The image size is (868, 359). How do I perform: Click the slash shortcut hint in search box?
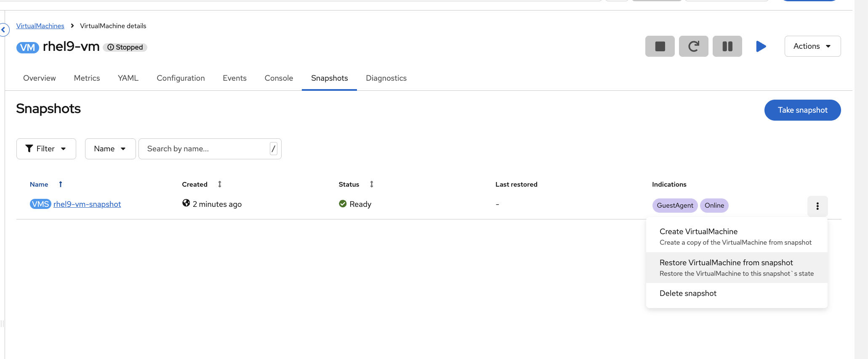pyautogui.click(x=273, y=148)
